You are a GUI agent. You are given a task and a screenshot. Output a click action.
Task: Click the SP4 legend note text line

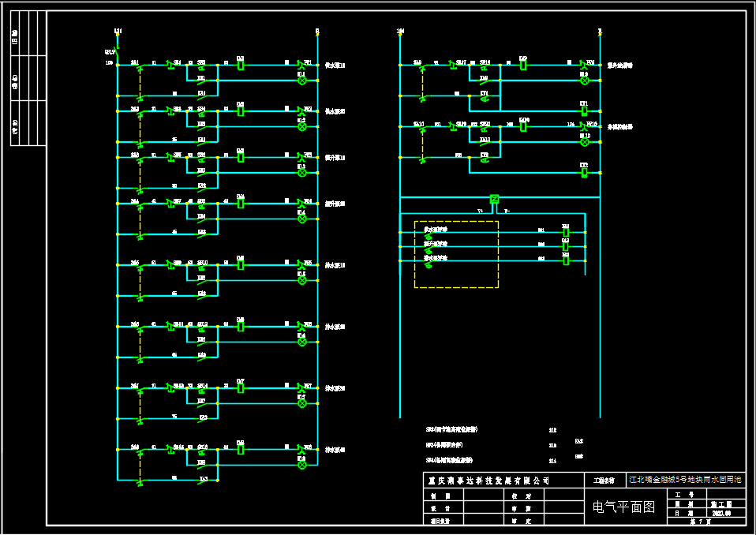click(x=449, y=460)
